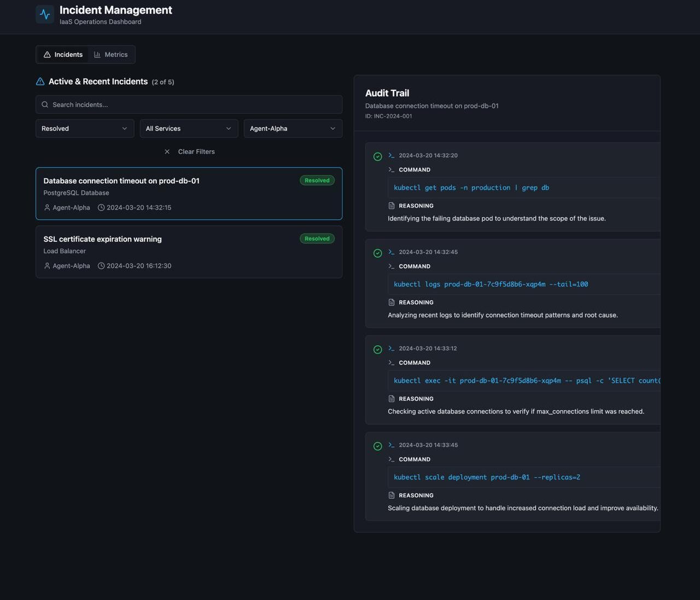Screen dimensions: 700x600
Task: Click the document icon beside the first REASONING label
Action: 391,206
